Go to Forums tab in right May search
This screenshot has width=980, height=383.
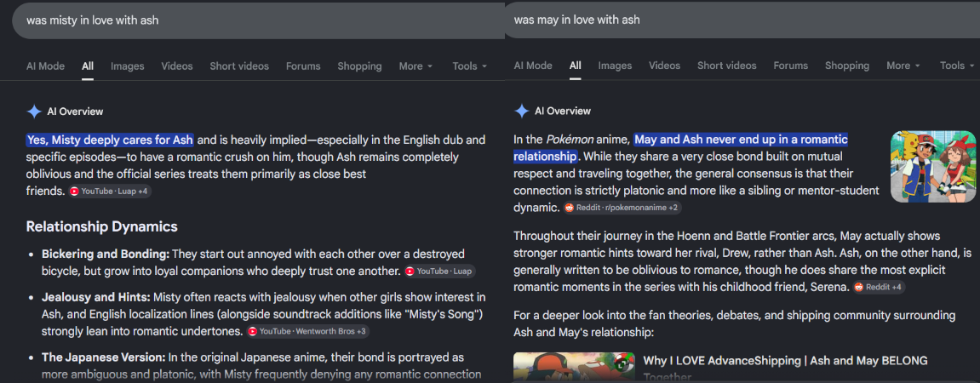(x=791, y=66)
